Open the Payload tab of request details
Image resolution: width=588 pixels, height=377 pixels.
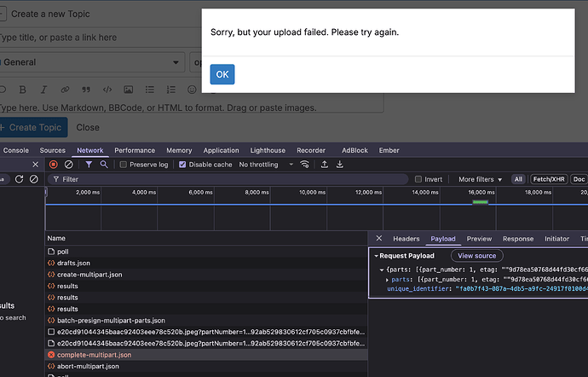coord(443,239)
